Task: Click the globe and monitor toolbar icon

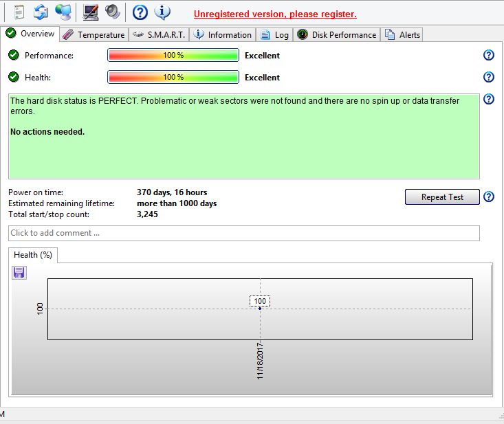Action: pos(63,12)
